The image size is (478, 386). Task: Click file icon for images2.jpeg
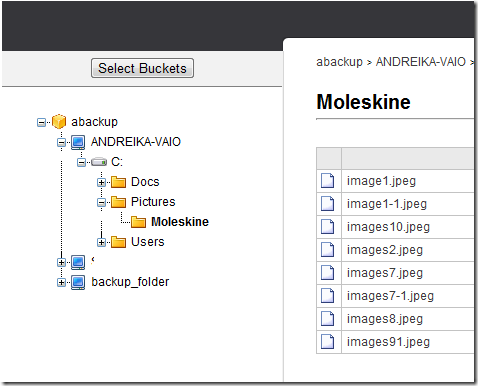(x=327, y=250)
